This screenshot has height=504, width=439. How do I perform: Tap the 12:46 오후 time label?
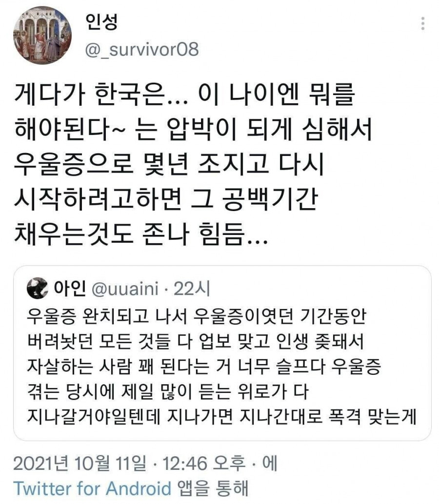(203, 463)
